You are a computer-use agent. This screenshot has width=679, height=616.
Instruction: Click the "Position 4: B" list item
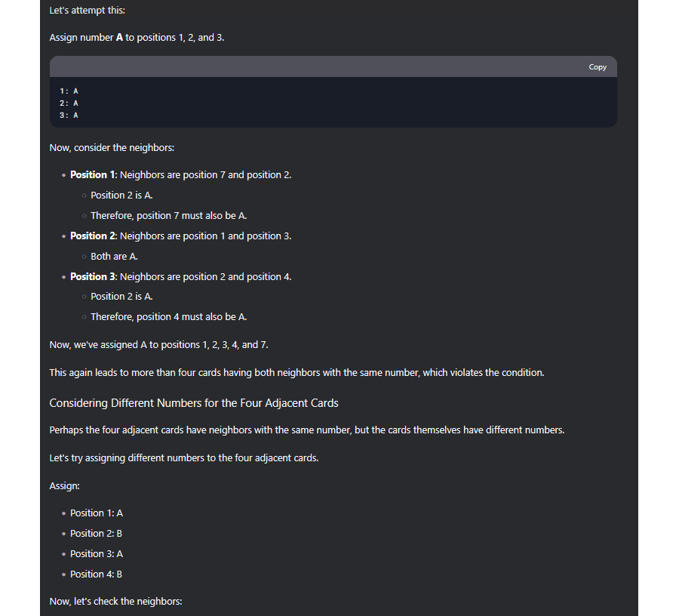(x=97, y=574)
